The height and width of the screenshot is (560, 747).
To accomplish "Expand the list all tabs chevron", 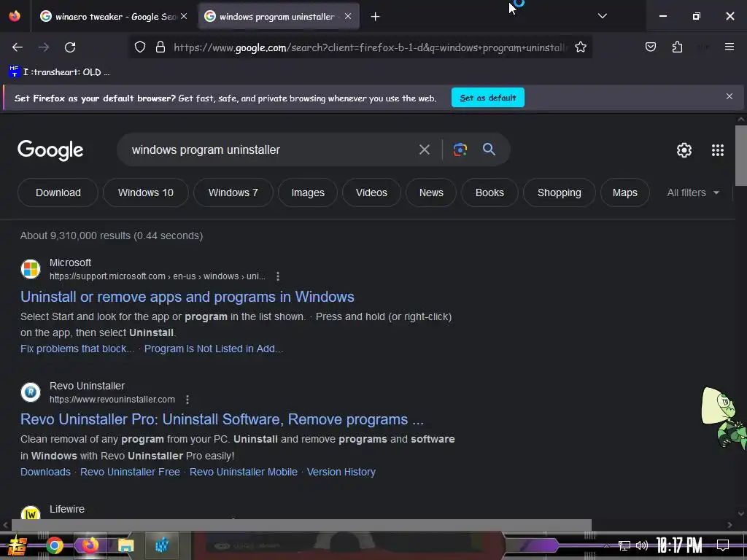I will (602, 16).
